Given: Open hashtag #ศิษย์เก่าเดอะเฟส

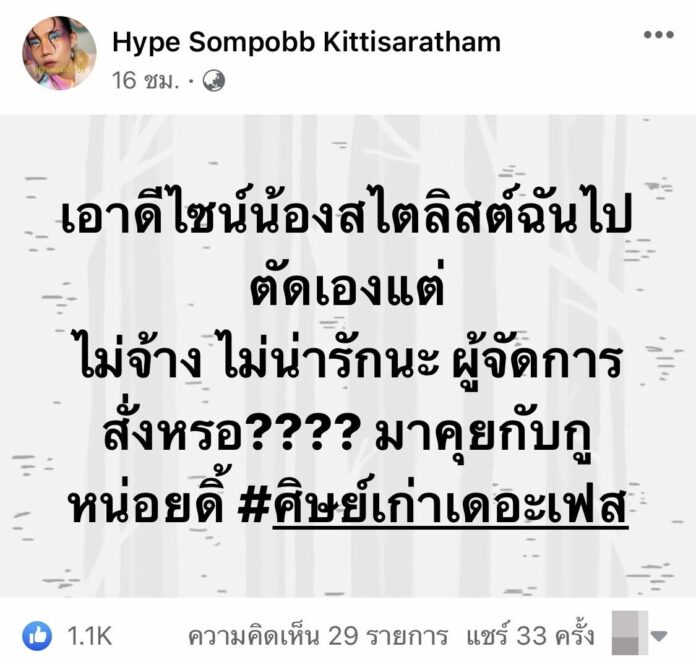Looking at the screenshot, I should pyautogui.click(x=433, y=507).
